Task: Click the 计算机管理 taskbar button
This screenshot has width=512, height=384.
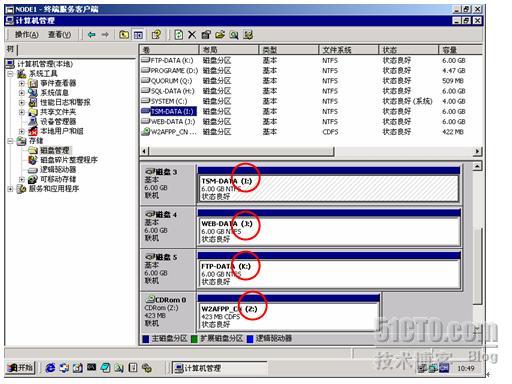Action: [219, 368]
